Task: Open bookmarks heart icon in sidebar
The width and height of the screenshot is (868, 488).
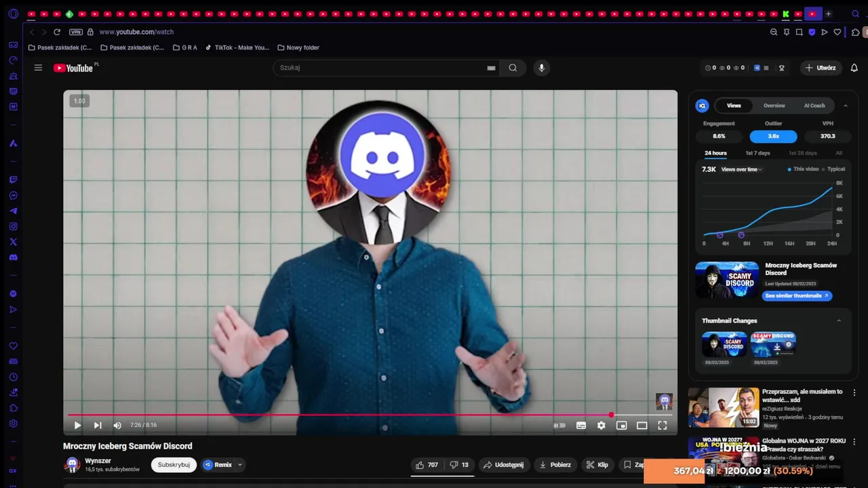Action: point(13,346)
